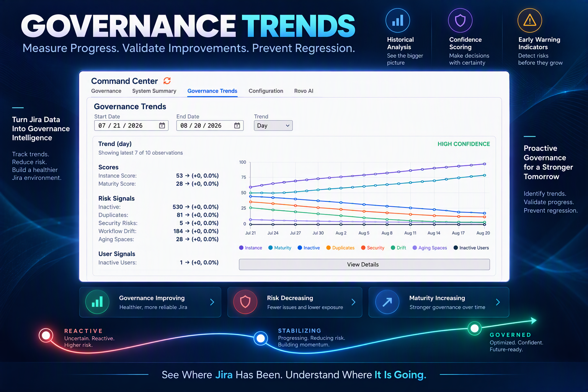Click the Aug 20 endpoint on Instance line
Viewport: 588px width, 392px height.
pos(485,164)
